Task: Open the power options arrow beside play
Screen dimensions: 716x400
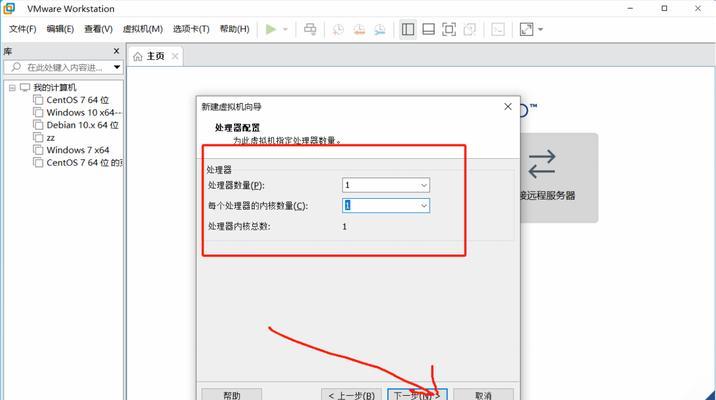Action: click(x=285, y=29)
